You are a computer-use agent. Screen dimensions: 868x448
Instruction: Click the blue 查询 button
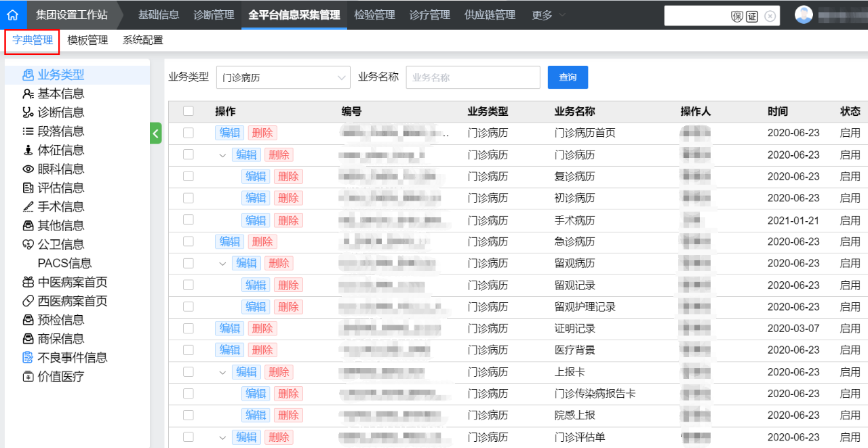(568, 77)
